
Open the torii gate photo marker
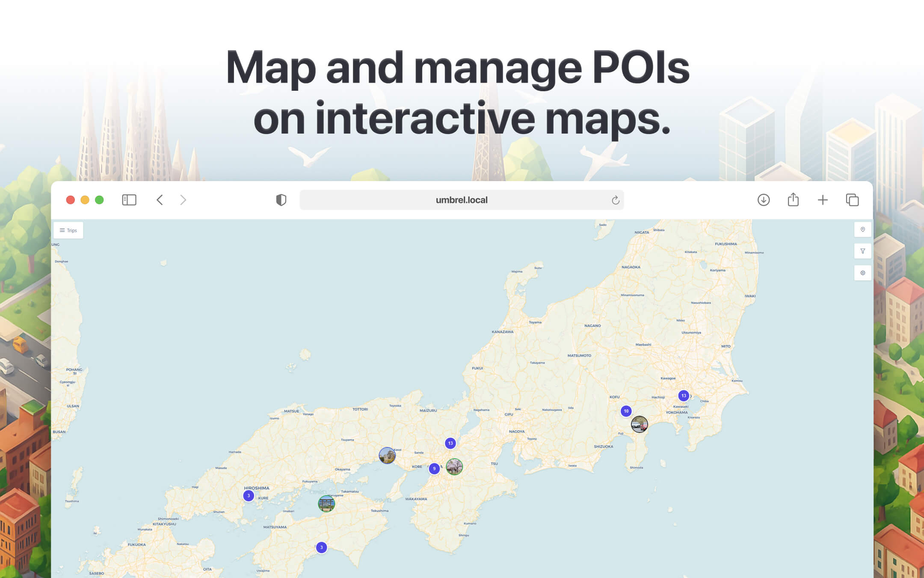326,504
